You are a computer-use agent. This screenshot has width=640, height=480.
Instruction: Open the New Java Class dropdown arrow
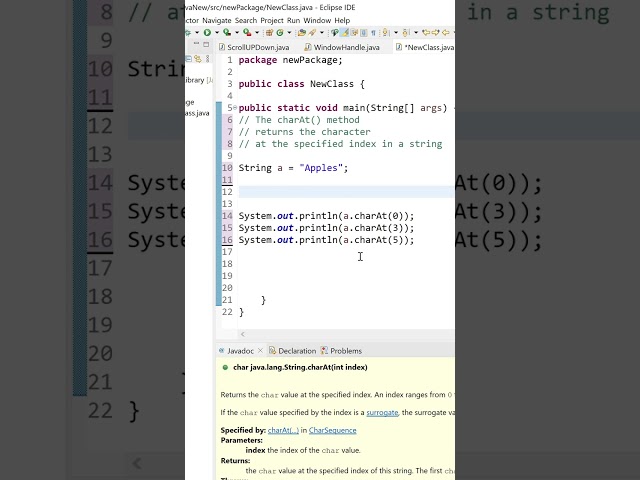[x=289, y=32]
